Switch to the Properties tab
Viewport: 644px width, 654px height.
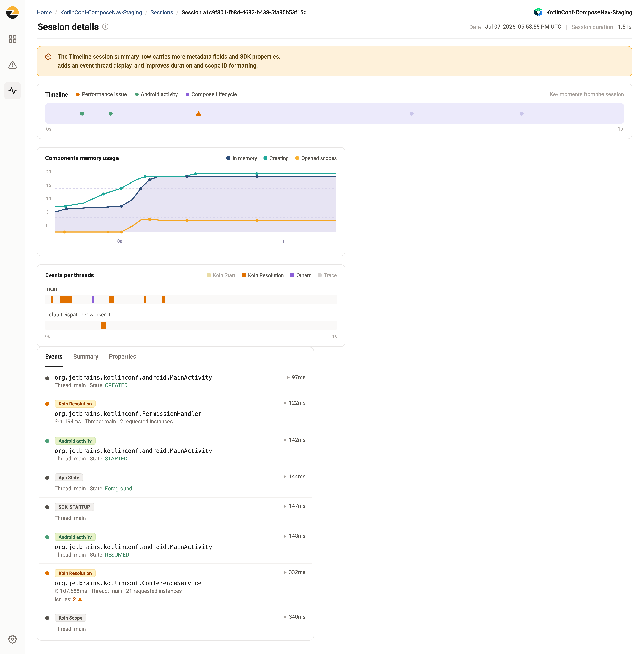click(122, 356)
